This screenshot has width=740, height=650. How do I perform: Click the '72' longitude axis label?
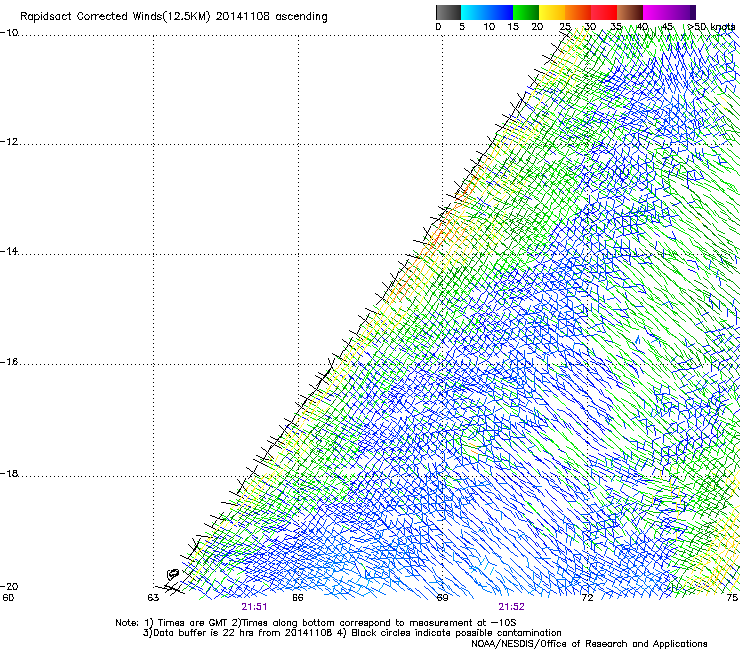(587, 598)
